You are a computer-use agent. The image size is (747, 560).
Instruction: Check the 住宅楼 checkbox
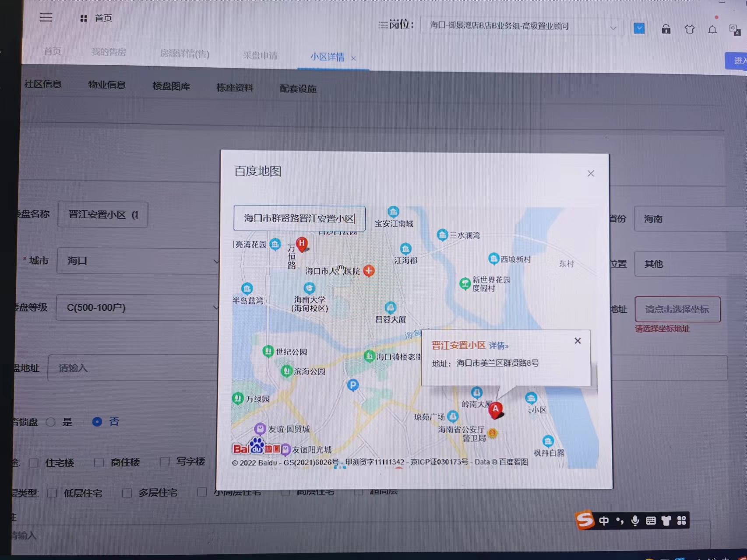(x=34, y=462)
